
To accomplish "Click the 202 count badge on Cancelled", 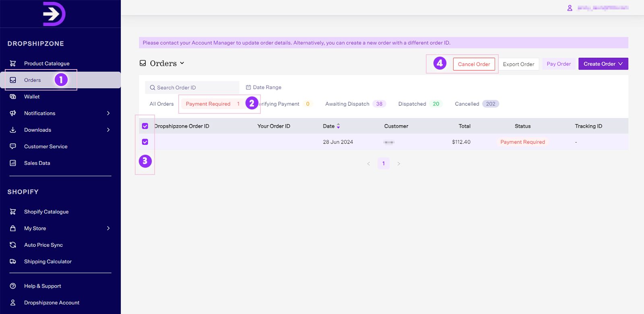I will point(491,104).
